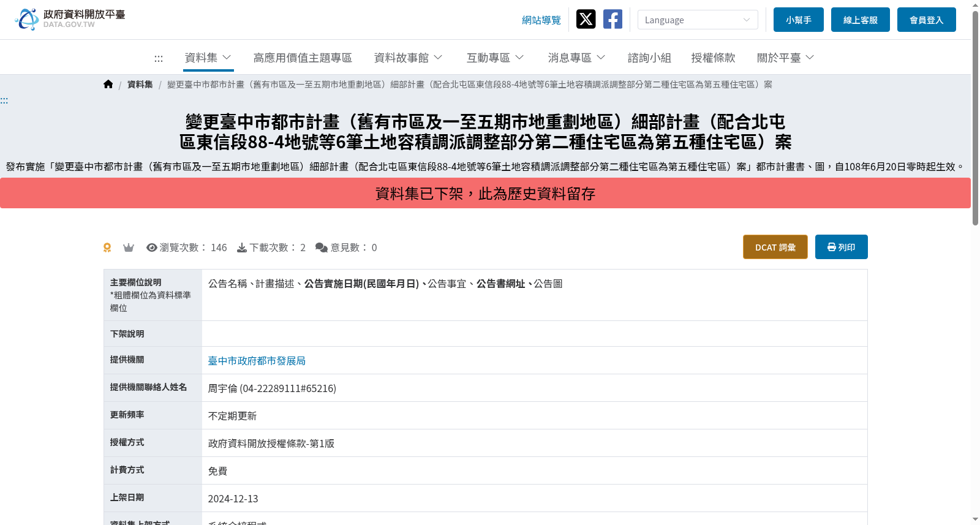Open the 授權條款 menu item

coord(713,58)
